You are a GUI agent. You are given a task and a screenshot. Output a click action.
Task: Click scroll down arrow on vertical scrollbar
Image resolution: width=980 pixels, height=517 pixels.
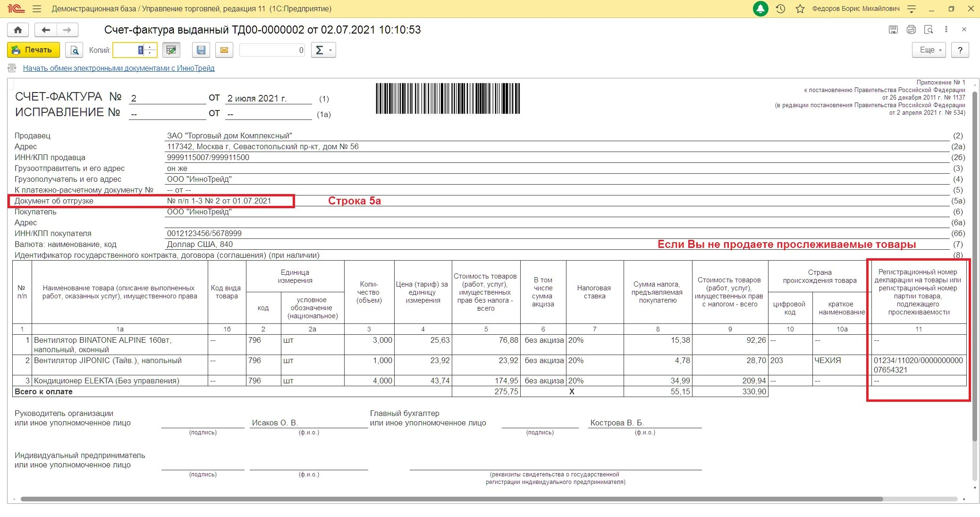coord(975,488)
